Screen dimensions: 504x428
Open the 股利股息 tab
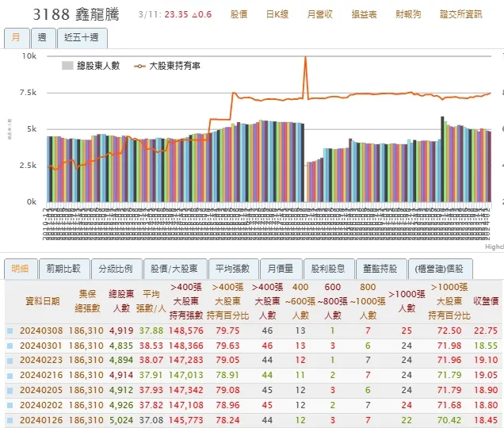click(x=329, y=269)
